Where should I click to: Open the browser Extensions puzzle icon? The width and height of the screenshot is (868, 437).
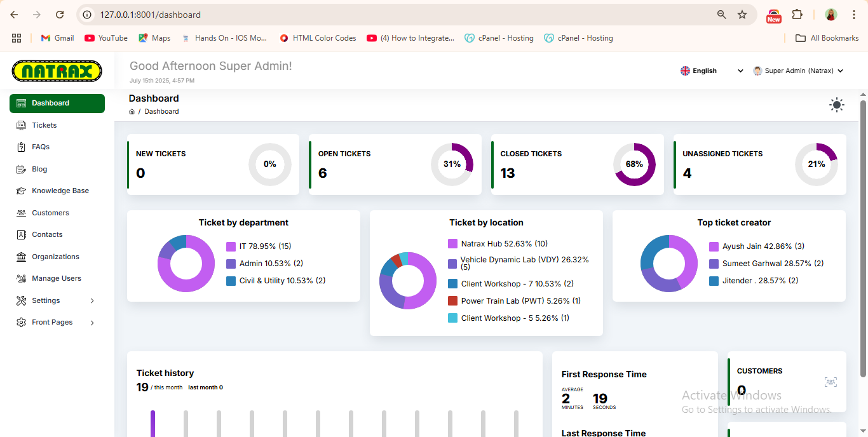pos(797,15)
